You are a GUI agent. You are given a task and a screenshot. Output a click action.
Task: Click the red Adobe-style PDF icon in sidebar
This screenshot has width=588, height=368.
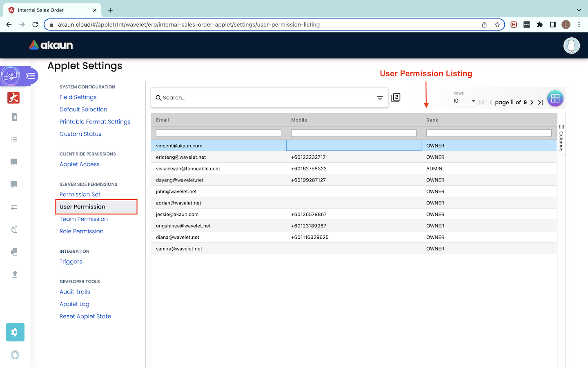point(13,98)
